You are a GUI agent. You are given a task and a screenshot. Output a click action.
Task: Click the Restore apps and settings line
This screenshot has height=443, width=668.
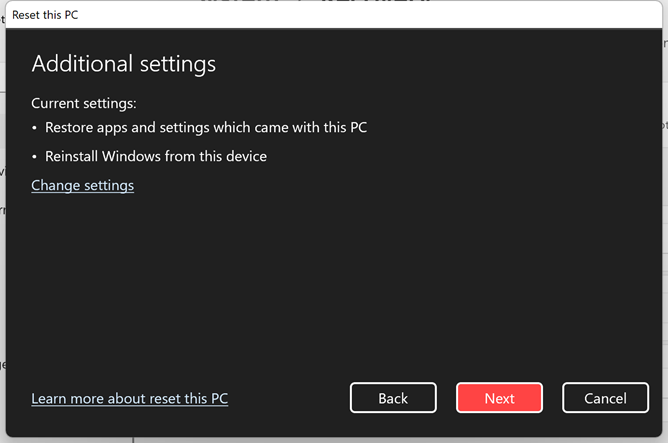click(206, 127)
